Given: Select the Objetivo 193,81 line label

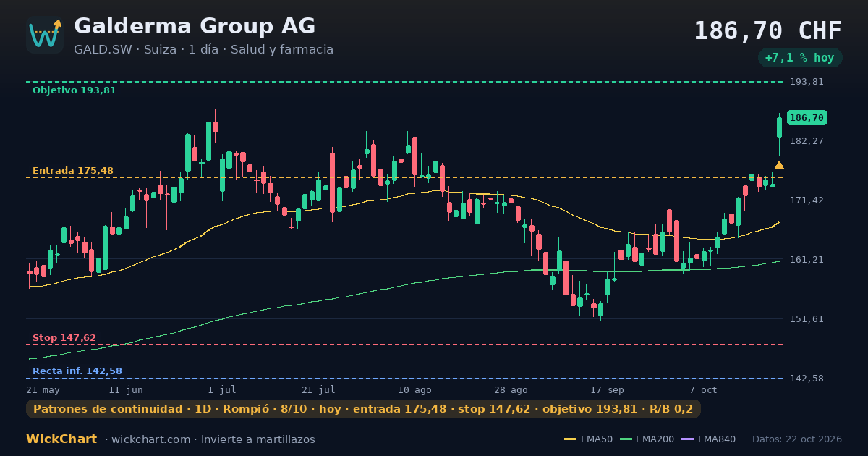Looking at the screenshot, I should 75,90.
